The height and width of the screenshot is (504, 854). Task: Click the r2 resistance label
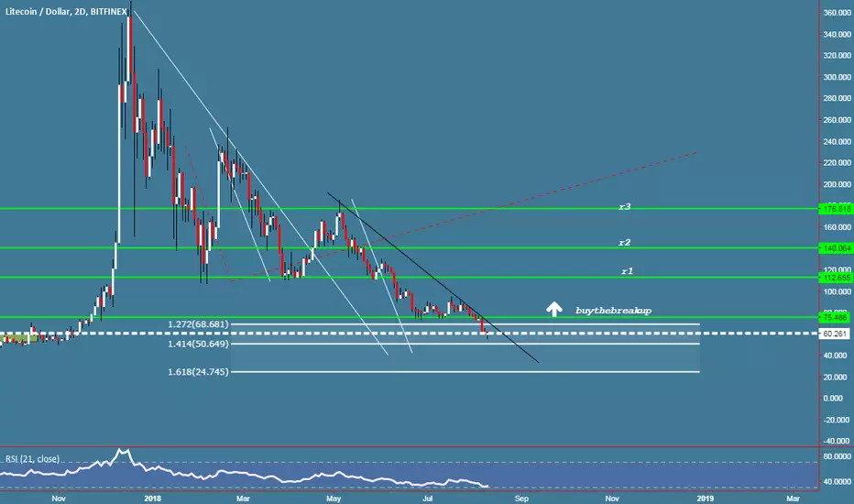coord(624,243)
